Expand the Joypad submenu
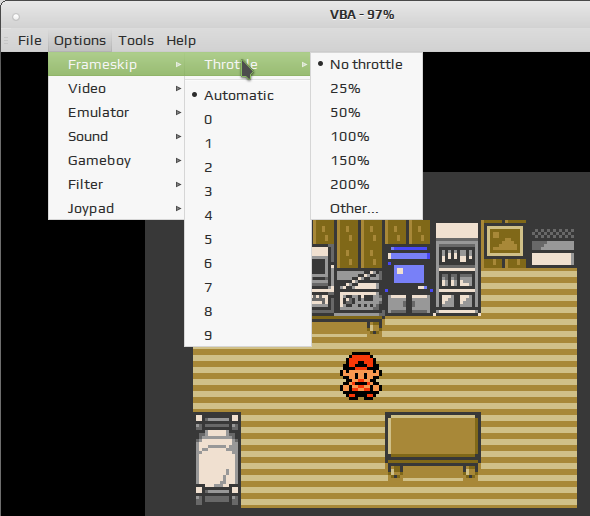Image resolution: width=590 pixels, height=516 pixels. (116, 208)
